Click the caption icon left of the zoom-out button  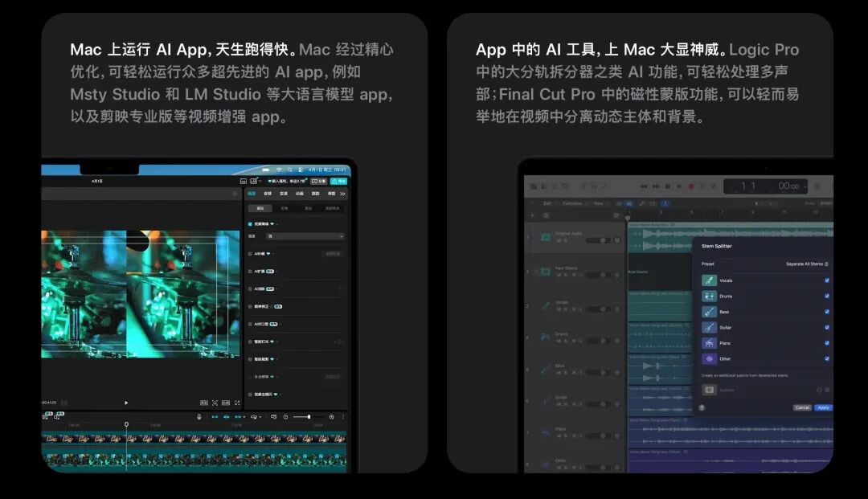pyautogui.click(x=274, y=417)
